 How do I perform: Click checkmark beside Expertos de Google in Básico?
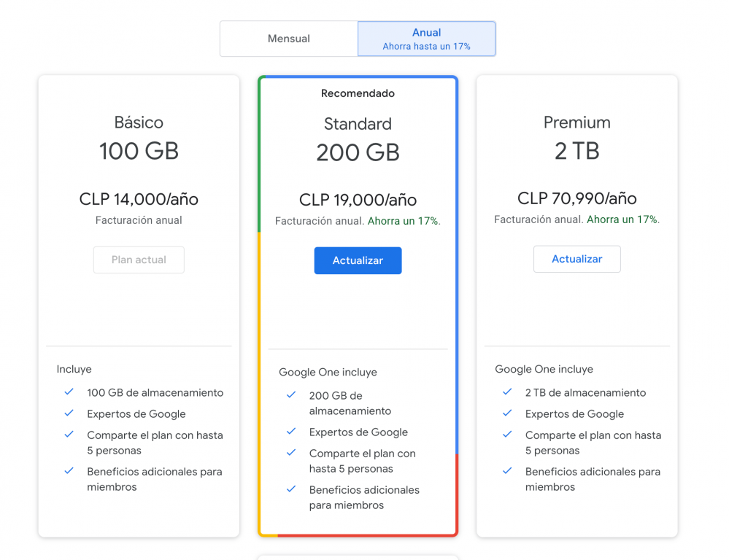69,413
